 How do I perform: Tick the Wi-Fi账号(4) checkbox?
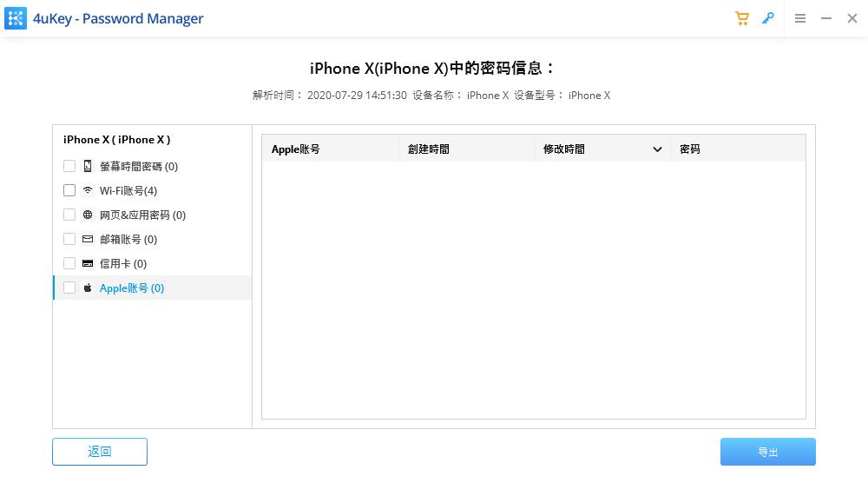tap(69, 190)
